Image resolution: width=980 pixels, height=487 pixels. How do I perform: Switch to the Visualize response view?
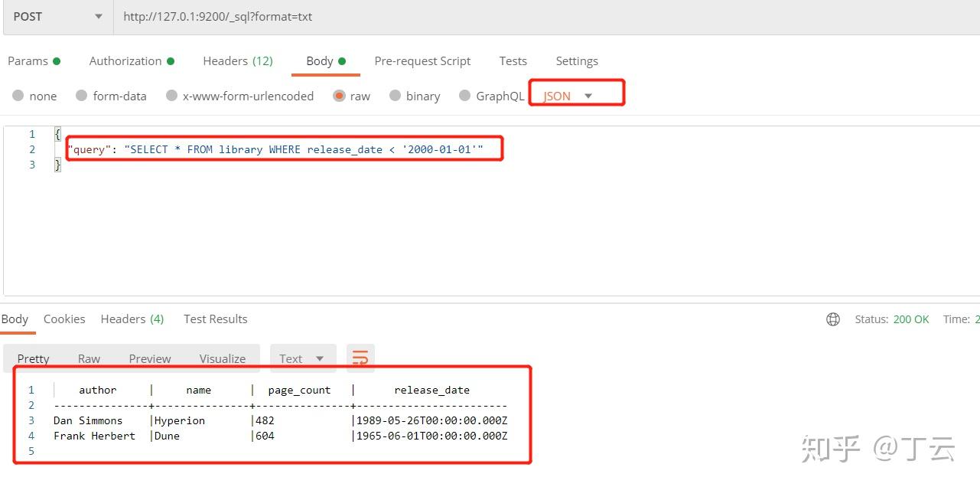pyautogui.click(x=222, y=358)
